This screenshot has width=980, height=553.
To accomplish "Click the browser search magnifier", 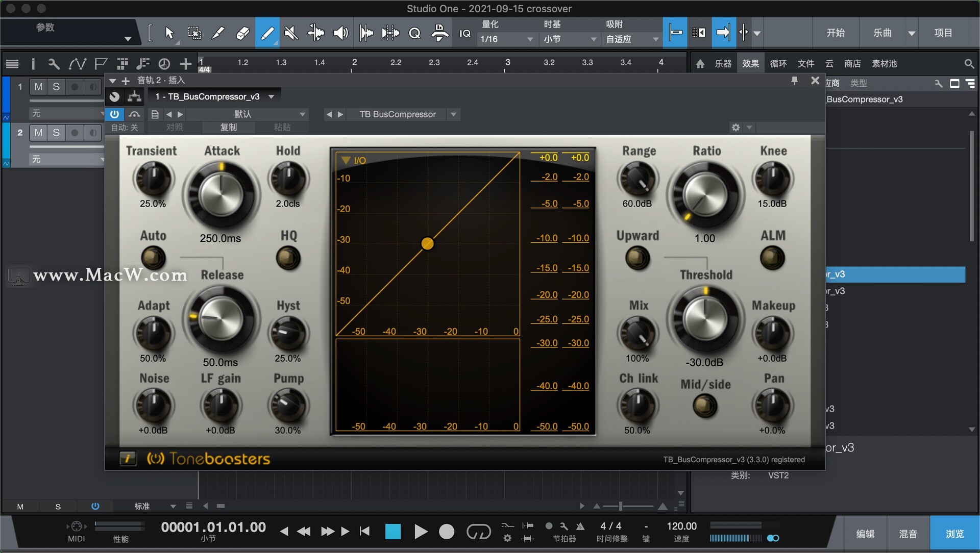I will (968, 64).
